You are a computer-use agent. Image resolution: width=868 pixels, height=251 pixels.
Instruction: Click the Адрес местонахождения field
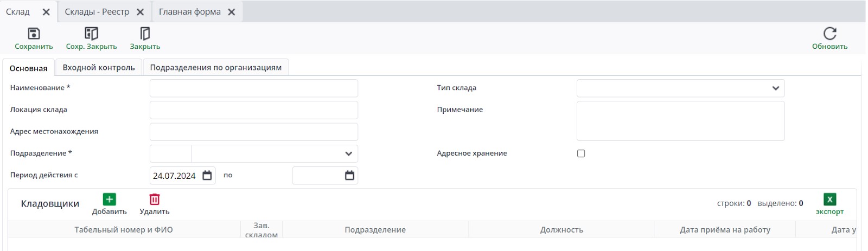[253, 132]
